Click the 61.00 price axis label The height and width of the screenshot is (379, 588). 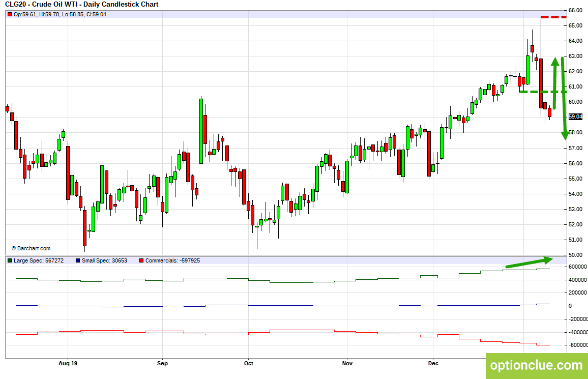click(x=575, y=86)
